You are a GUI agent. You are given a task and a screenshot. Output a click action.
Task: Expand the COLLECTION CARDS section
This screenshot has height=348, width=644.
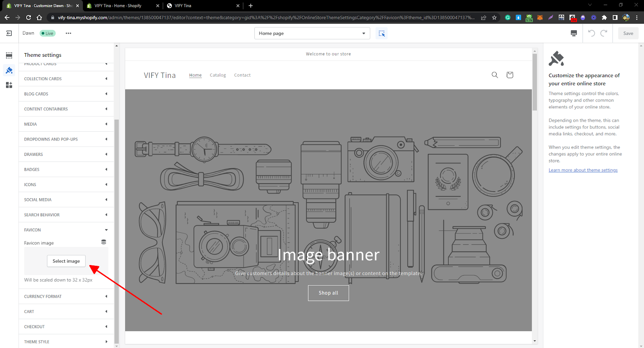(66, 79)
